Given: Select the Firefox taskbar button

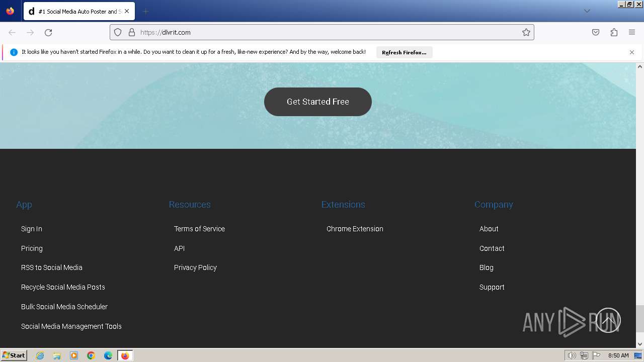Looking at the screenshot, I should 125,355.
